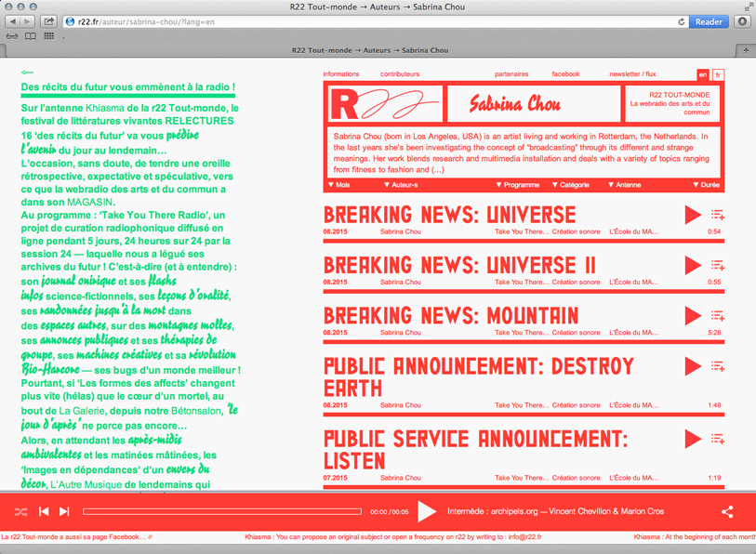756x554 pixels.
Task: Click the Safari back button
Action: [12, 21]
